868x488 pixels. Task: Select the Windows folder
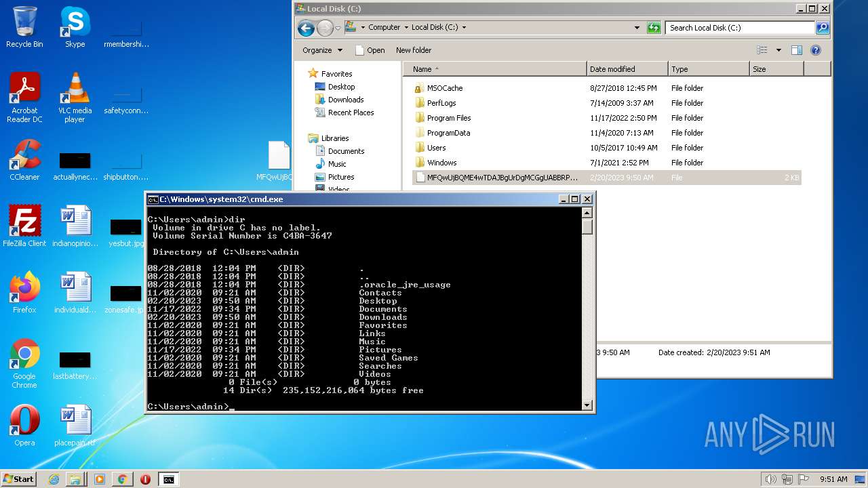click(435, 163)
